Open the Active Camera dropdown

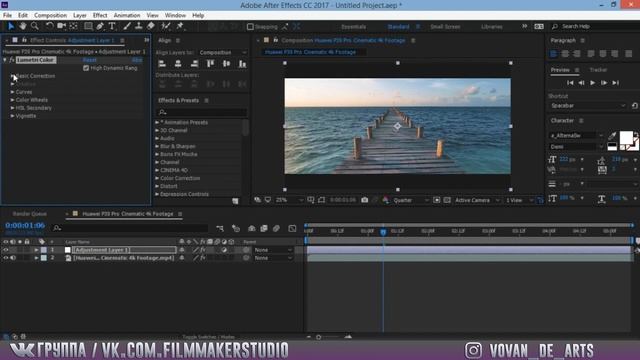pyautogui.click(x=477, y=200)
